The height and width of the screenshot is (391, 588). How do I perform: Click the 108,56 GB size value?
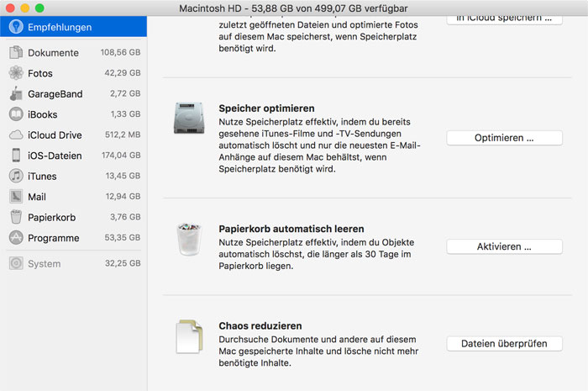point(120,52)
